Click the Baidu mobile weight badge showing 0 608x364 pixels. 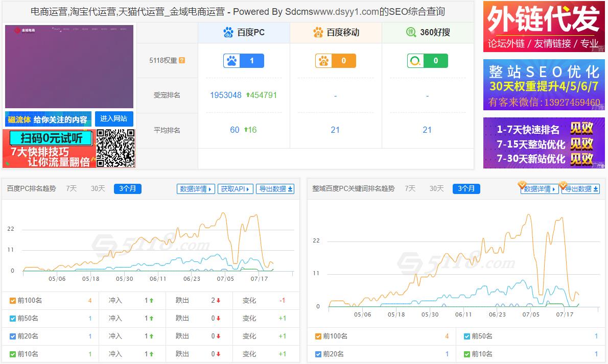[x=335, y=61]
